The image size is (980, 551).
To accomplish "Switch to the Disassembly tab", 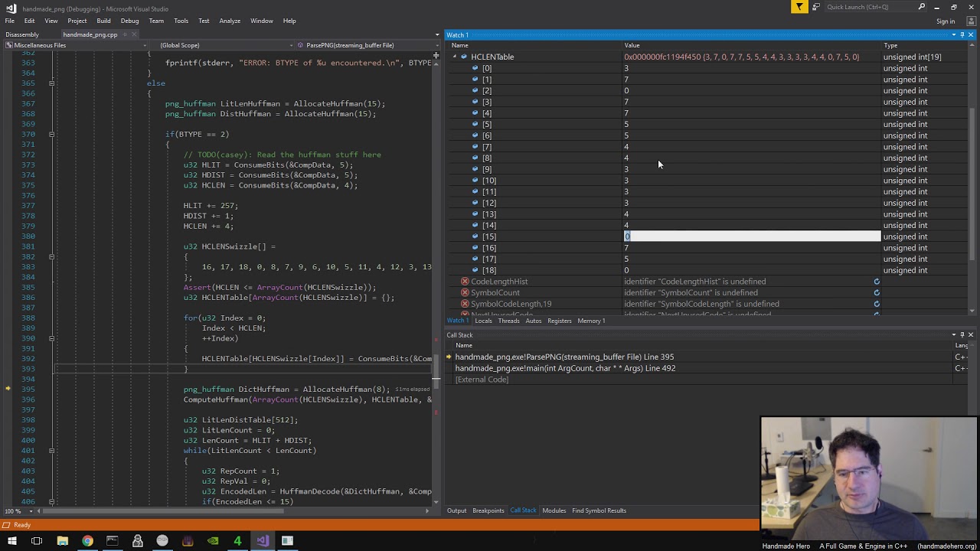I will (x=22, y=34).
